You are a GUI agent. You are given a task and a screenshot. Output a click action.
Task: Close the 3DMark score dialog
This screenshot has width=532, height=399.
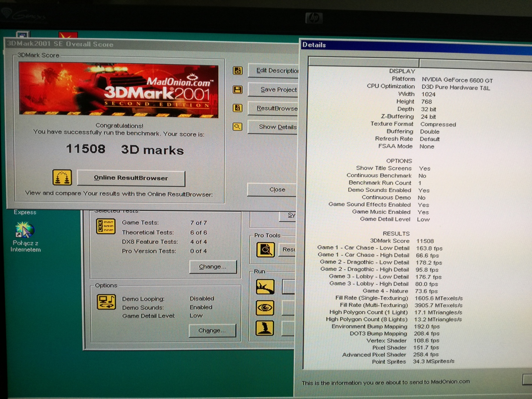point(272,190)
